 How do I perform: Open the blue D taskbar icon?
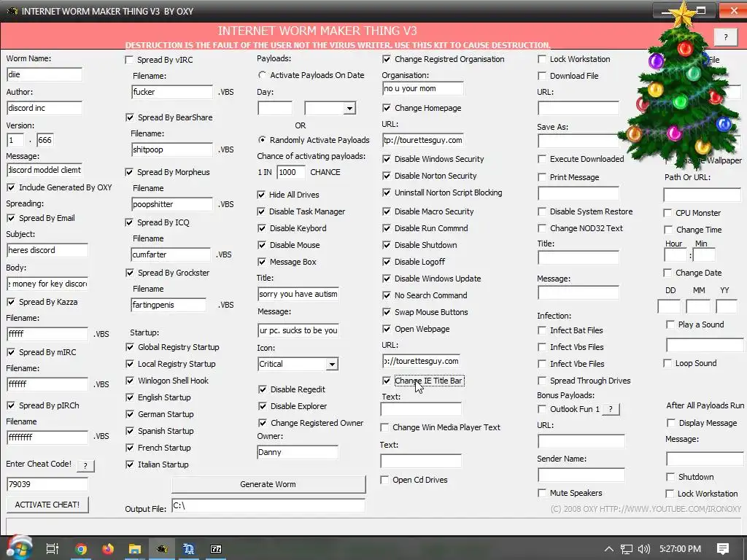click(189, 549)
